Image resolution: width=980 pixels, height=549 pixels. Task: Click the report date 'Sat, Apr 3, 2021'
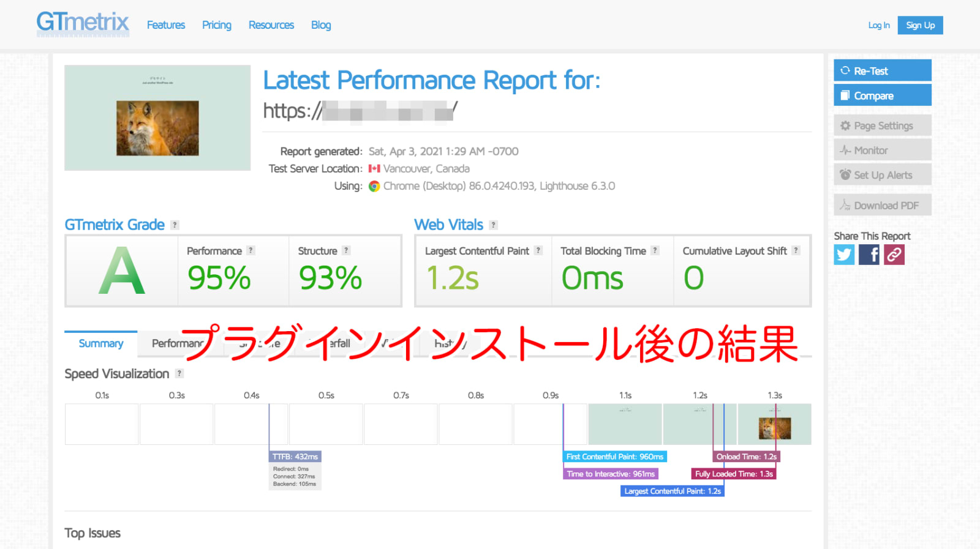[407, 151]
